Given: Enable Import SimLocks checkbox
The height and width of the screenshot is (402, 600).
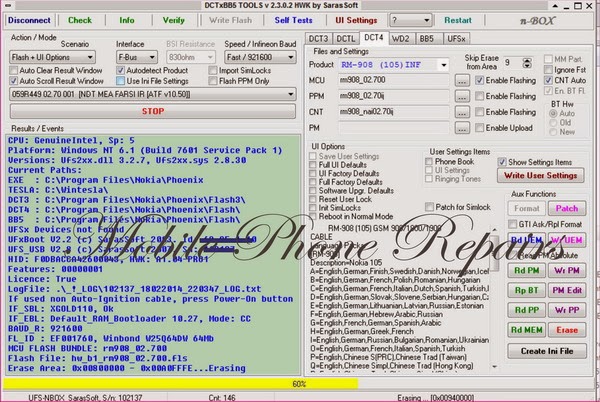Looking at the screenshot, I should (x=213, y=70).
